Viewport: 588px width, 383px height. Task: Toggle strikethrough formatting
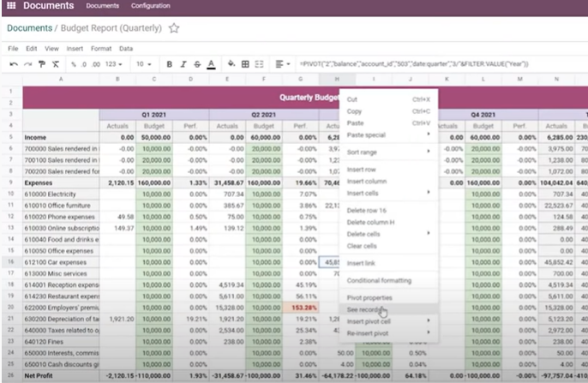coord(197,64)
